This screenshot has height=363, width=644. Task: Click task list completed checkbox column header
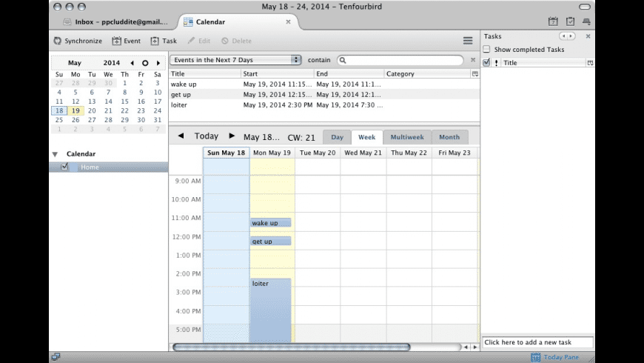486,62
